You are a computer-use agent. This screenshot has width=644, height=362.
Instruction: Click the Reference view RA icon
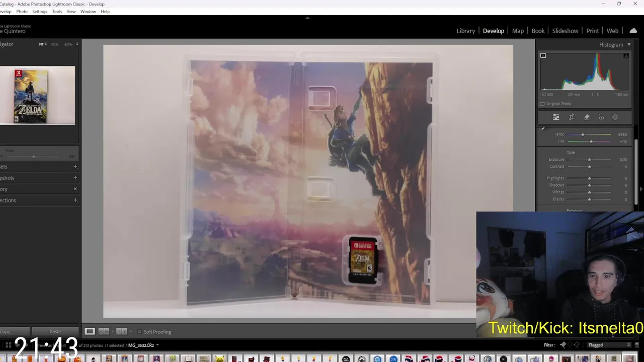[104, 331]
